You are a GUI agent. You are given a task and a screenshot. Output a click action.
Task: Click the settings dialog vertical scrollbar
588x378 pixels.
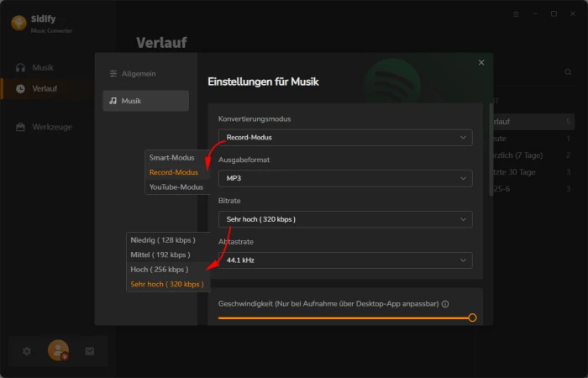[x=491, y=150]
